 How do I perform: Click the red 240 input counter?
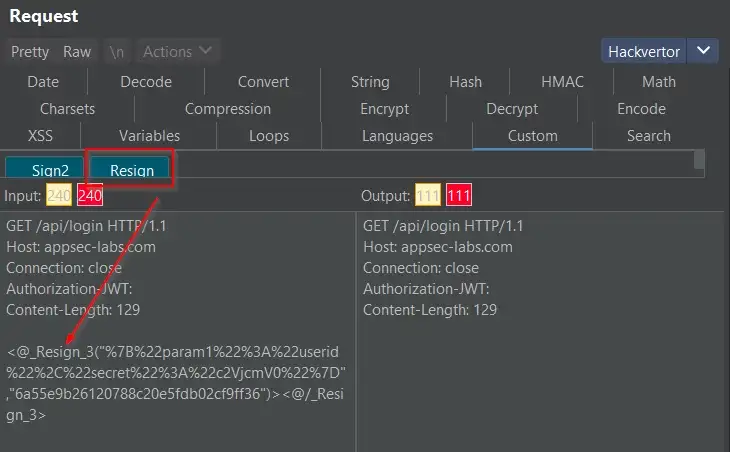[90, 196]
